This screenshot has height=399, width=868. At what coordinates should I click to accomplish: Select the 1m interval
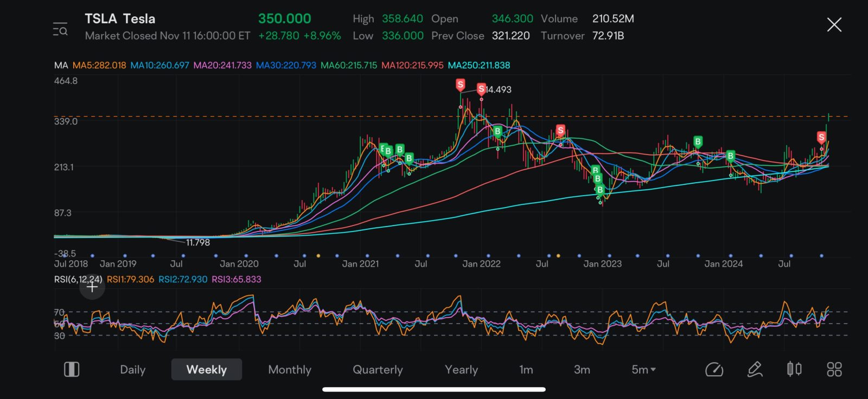[526, 370]
